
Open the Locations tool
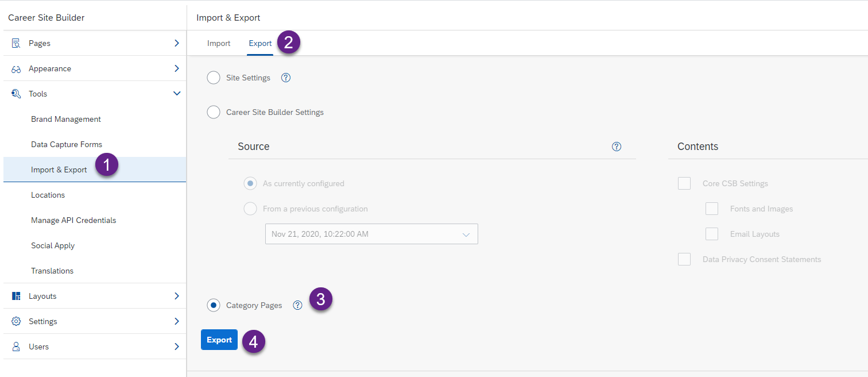click(48, 195)
